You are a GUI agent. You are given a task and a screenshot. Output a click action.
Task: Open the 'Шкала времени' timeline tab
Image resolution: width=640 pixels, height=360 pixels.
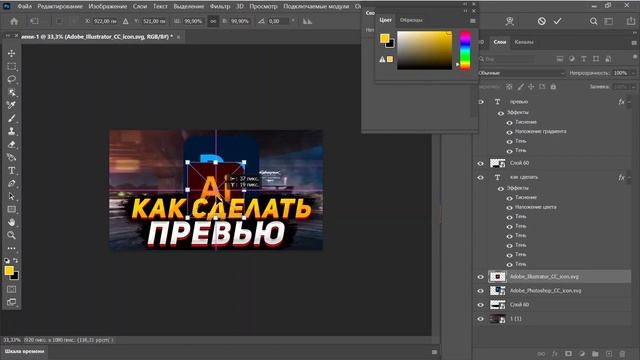pos(24,351)
